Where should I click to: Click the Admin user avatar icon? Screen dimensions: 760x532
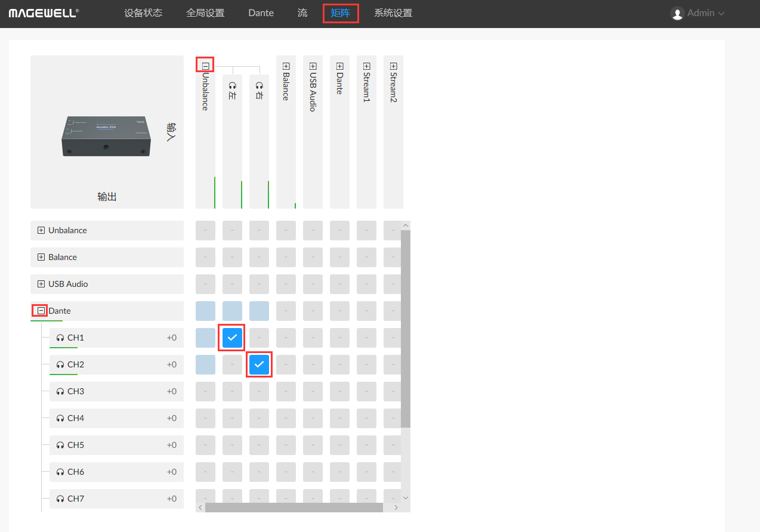point(677,13)
